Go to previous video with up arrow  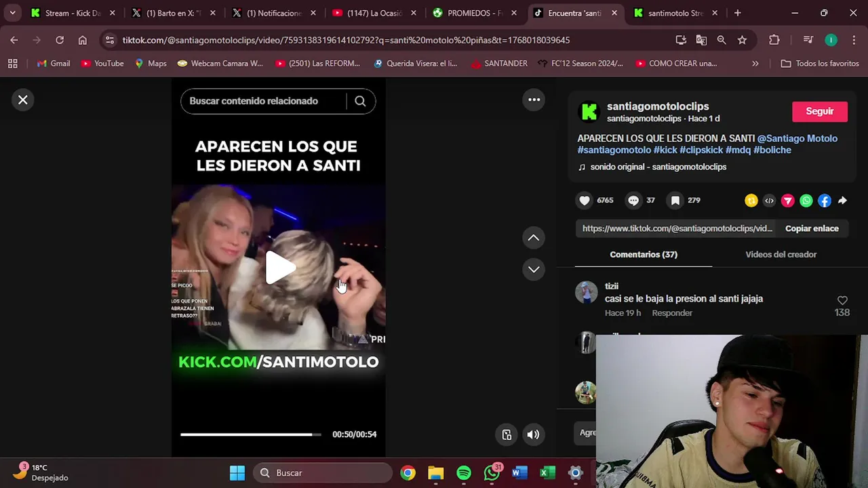coord(534,238)
